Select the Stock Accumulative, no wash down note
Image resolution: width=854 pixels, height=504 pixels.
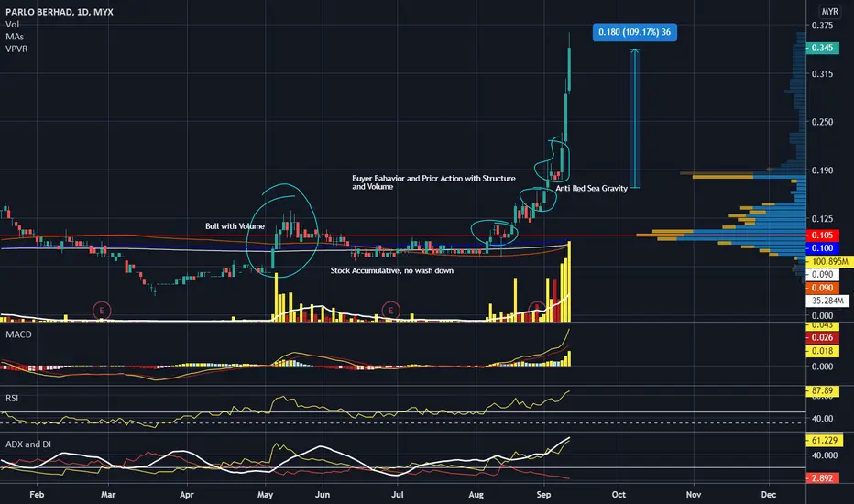click(x=391, y=271)
